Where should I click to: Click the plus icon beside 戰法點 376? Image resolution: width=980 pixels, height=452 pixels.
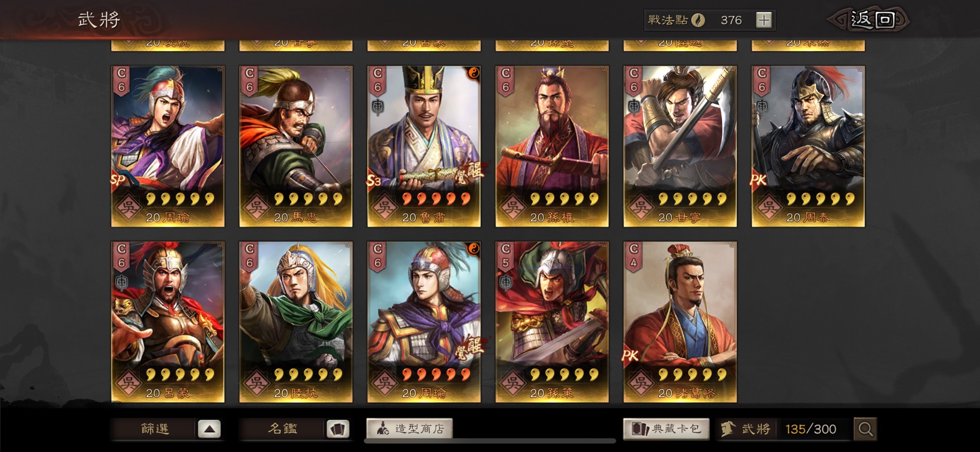tap(764, 20)
